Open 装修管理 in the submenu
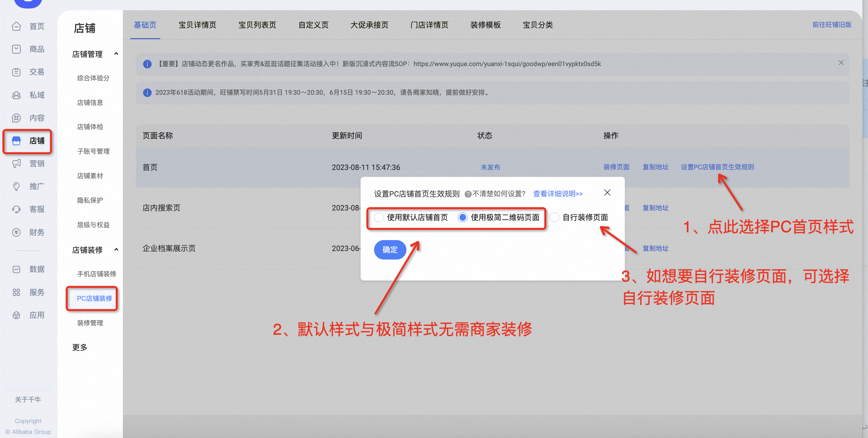This screenshot has width=868, height=438. (90, 323)
